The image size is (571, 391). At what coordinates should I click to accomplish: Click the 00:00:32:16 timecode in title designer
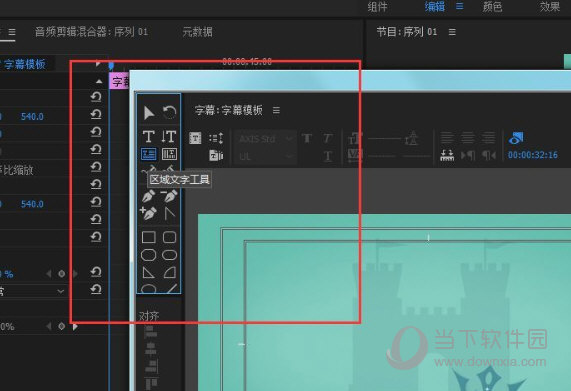point(532,155)
